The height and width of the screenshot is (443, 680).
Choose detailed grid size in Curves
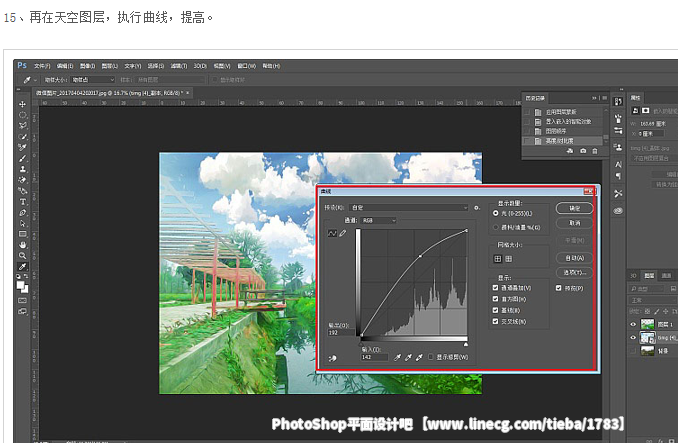[x=508, y=259]
